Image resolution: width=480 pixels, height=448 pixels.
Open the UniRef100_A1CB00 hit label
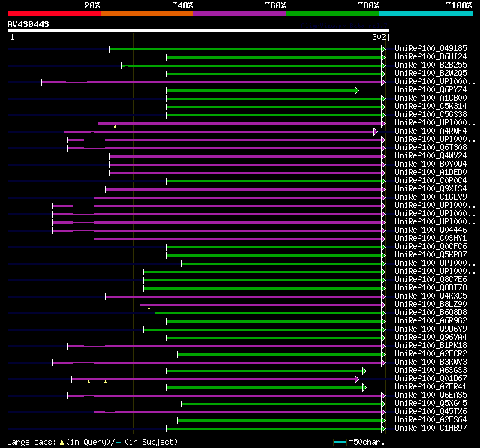430,98
